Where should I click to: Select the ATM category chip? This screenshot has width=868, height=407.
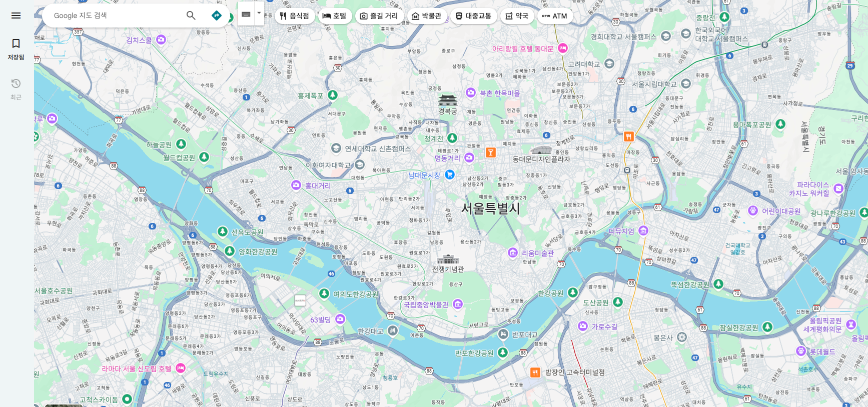pyautogui.click(x=555, y=16)
